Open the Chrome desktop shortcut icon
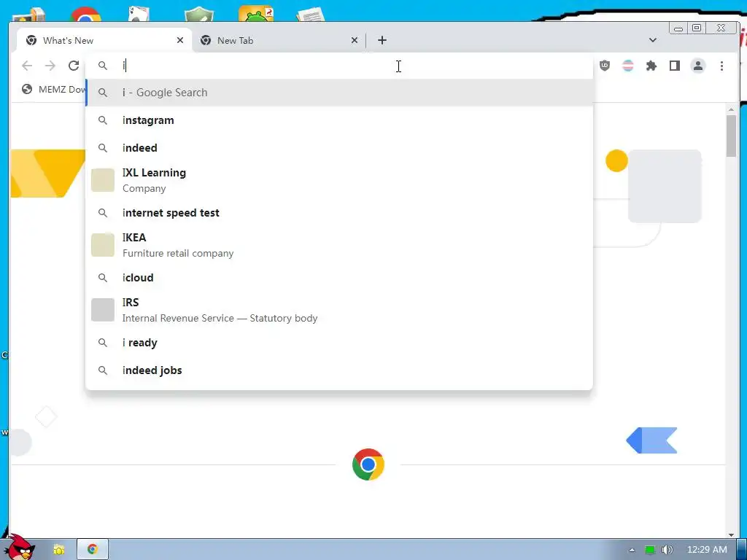The width and height of the screenshot is (747, 560). click(x=86, y=15)
